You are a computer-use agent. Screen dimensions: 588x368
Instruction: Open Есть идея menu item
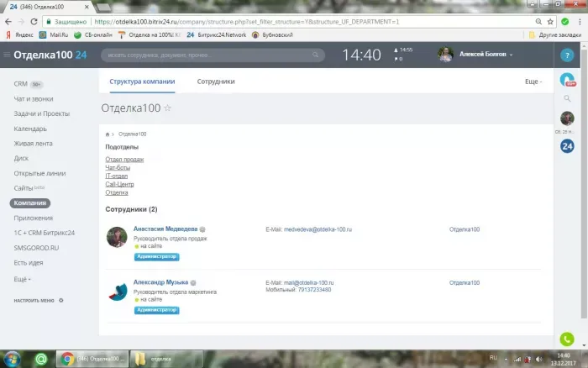[x=29, y=263]
